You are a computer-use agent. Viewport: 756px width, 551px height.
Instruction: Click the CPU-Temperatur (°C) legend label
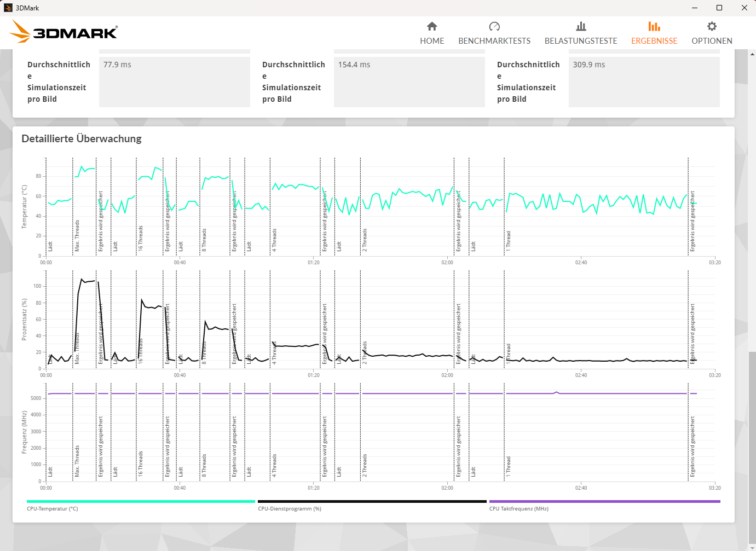53,509
